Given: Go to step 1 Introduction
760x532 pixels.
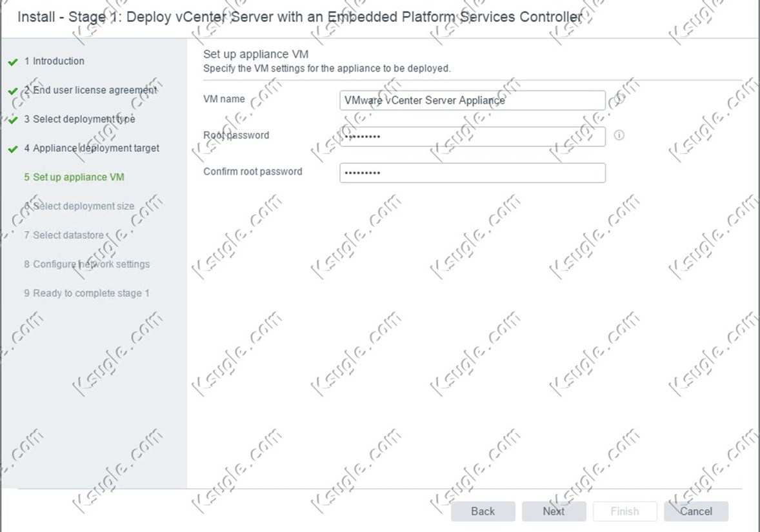Looking at the screenshot, I should click(x=54, y=61).
